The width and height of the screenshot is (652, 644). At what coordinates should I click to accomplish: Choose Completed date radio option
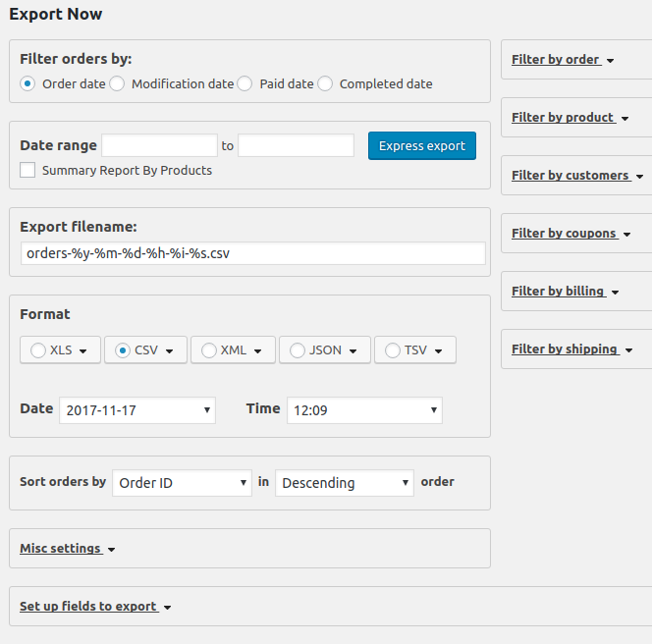click(325, 83)
